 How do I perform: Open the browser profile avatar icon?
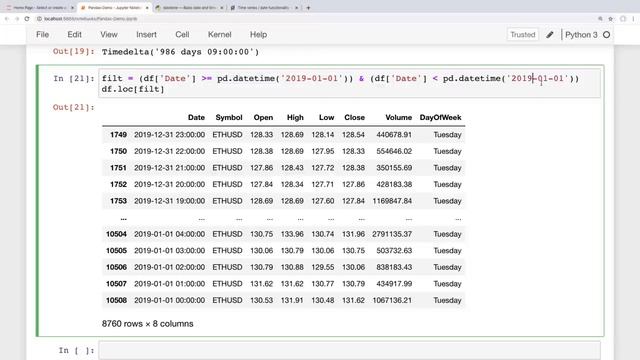pyautogui.click(x=623, y=19)
